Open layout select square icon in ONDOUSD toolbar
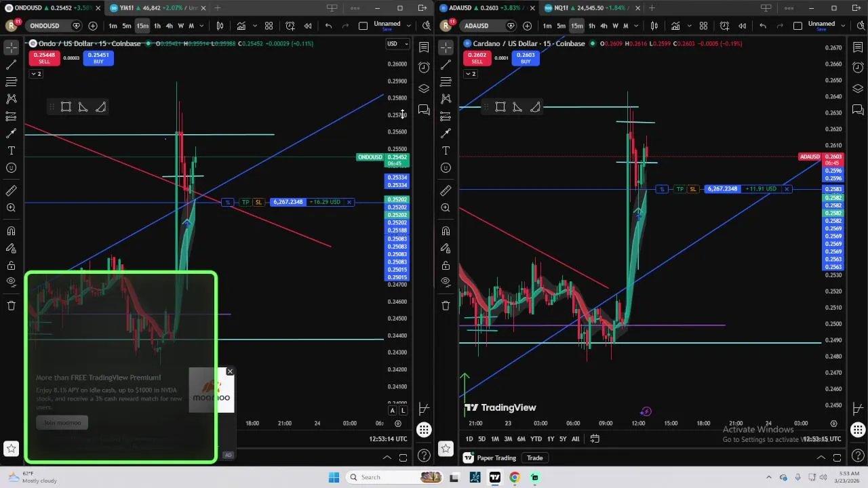 click(x=363, y=26)
